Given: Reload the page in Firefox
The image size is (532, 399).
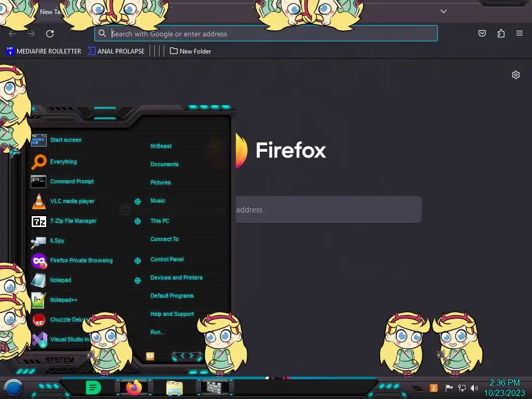Looking at the screenshot, I should [x=50, y=34].
